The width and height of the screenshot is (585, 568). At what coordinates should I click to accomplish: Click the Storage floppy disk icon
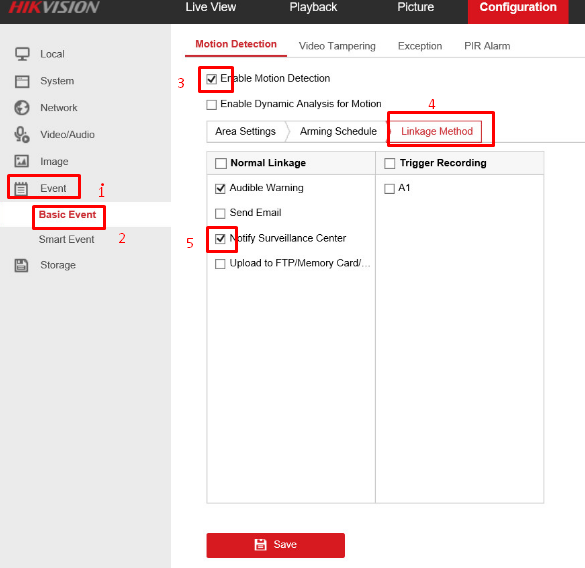[x=21, y=265]
